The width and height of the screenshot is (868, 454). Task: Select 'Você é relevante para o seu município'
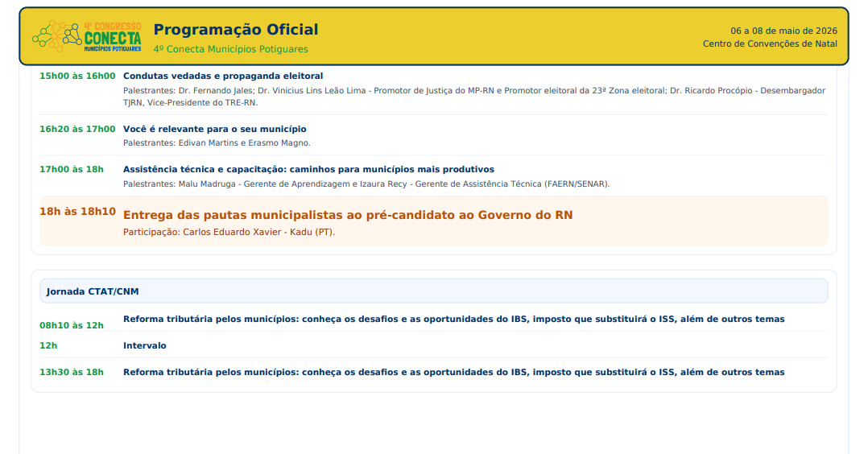pos(215,129)
